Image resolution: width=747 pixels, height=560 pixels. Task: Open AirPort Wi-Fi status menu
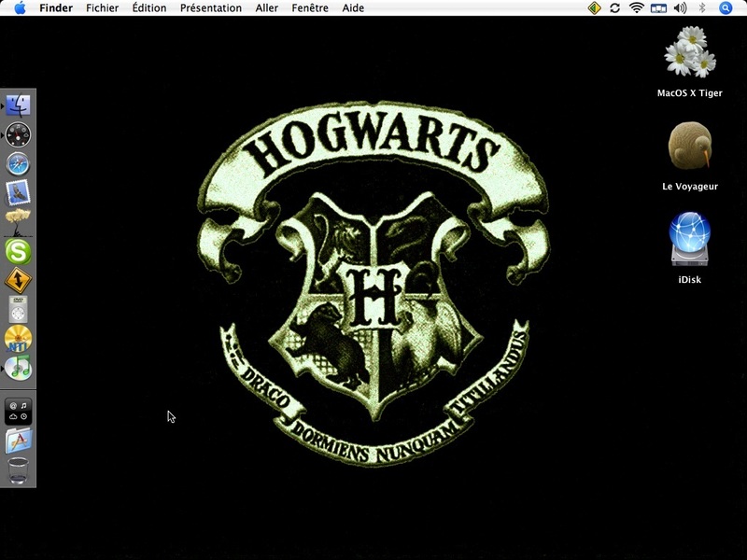click(x=637, y=8)
